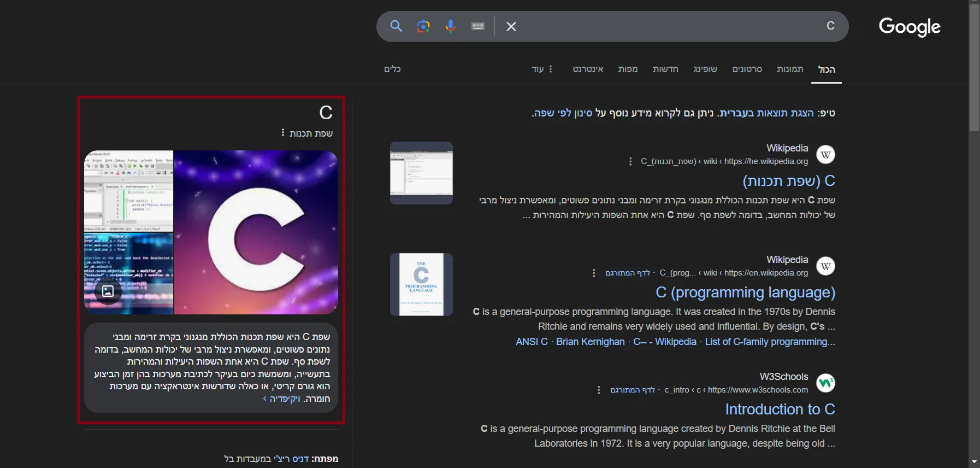
Task: Start voice search with the microphone
Action: pos(451,26)
